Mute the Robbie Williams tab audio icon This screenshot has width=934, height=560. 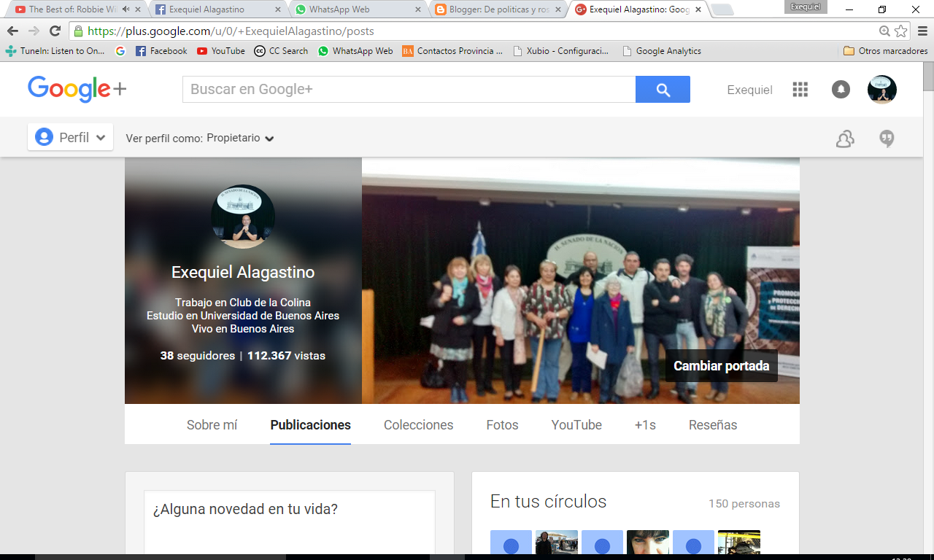tap(126, 9)
